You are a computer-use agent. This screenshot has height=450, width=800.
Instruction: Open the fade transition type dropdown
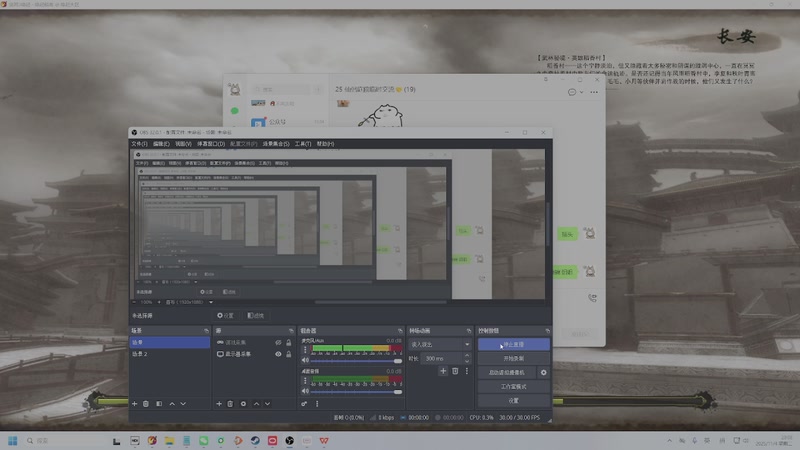[x=440, y=344]
